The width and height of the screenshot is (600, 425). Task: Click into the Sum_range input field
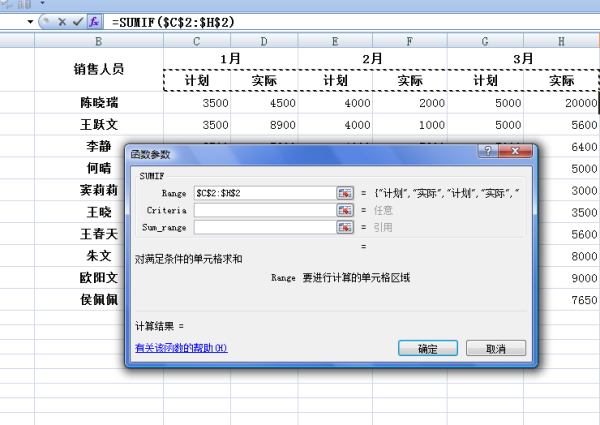pos(264,227)
